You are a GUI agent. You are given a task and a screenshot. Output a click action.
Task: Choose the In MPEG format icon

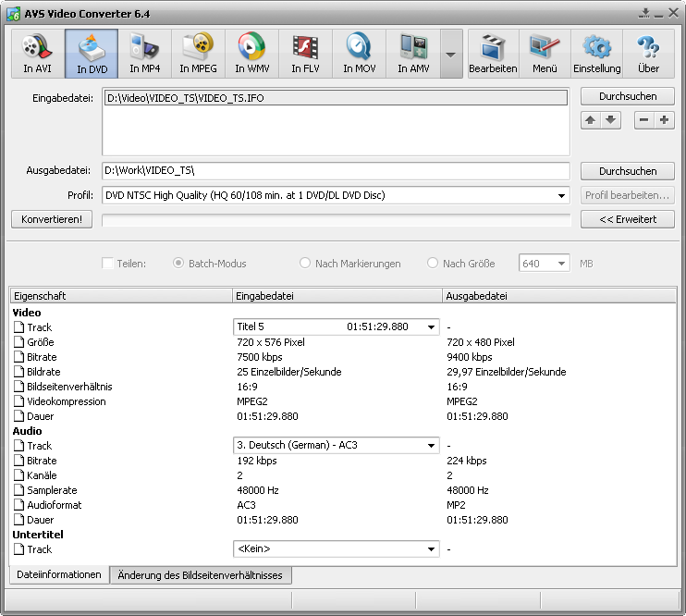click(x=198, y=54)
